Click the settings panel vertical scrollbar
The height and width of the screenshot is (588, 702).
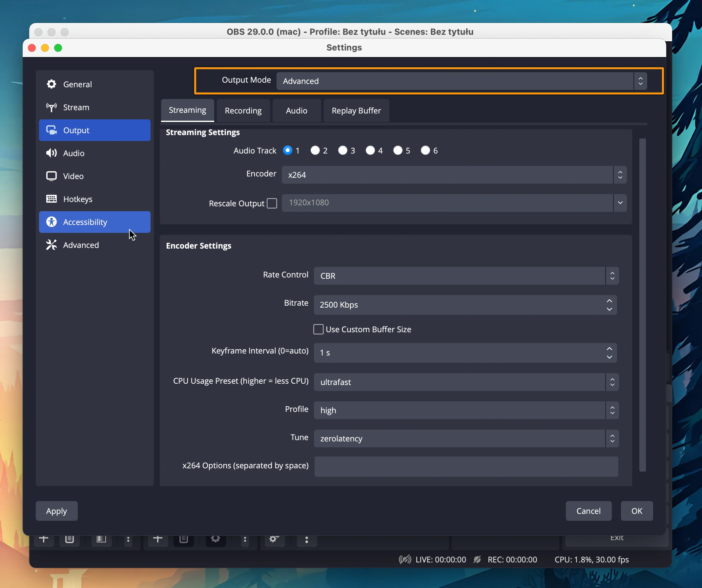pyautogui.click(x=642, y=304)
